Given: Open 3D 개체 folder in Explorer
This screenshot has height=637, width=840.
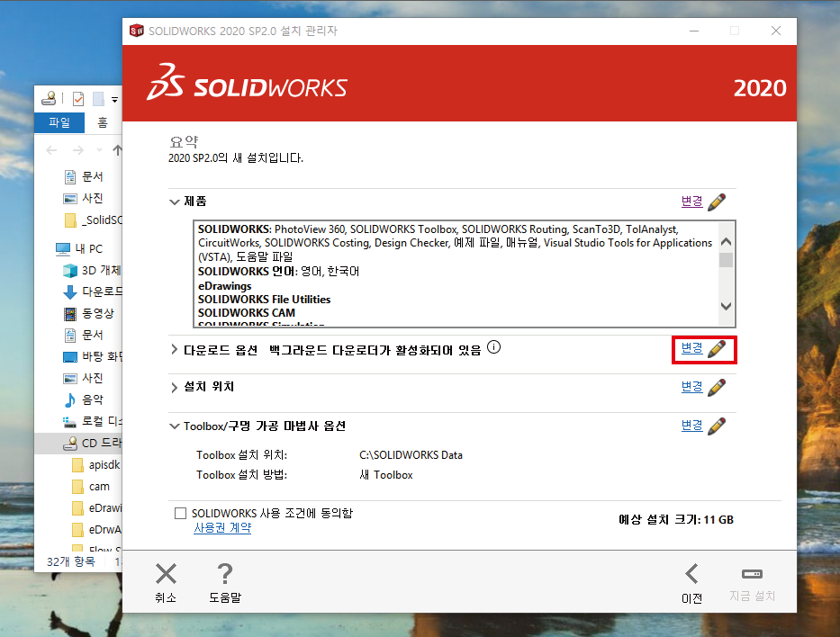Looking at the screenshot, I should coord(92,270).
